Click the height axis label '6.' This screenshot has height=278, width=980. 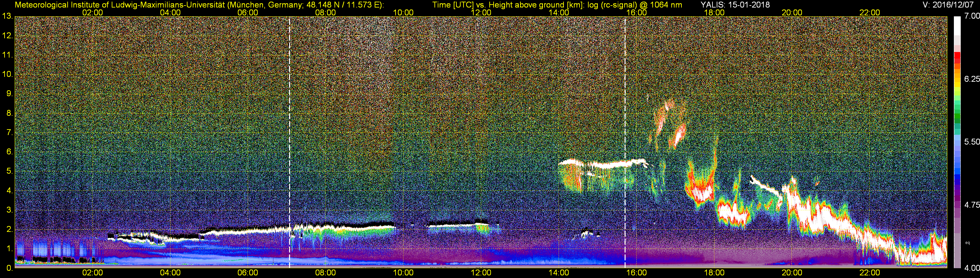coord(9,152)
